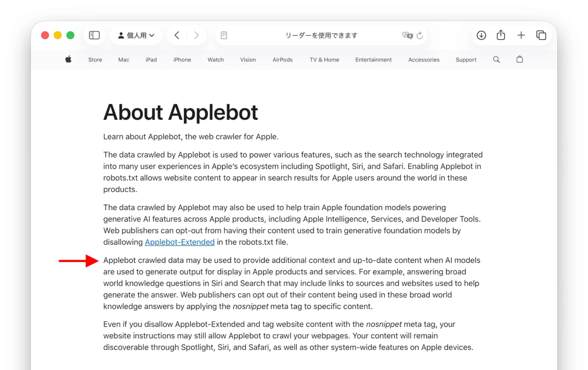Close the Safari window with red button
588x370 pixels.
(45, 35)
